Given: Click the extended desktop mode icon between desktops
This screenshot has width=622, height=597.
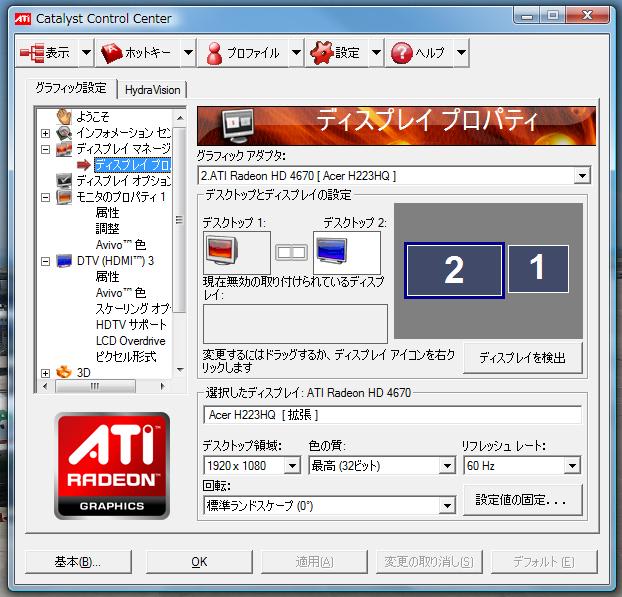Looking at the screenshot, I should click(x=292, y=252).
